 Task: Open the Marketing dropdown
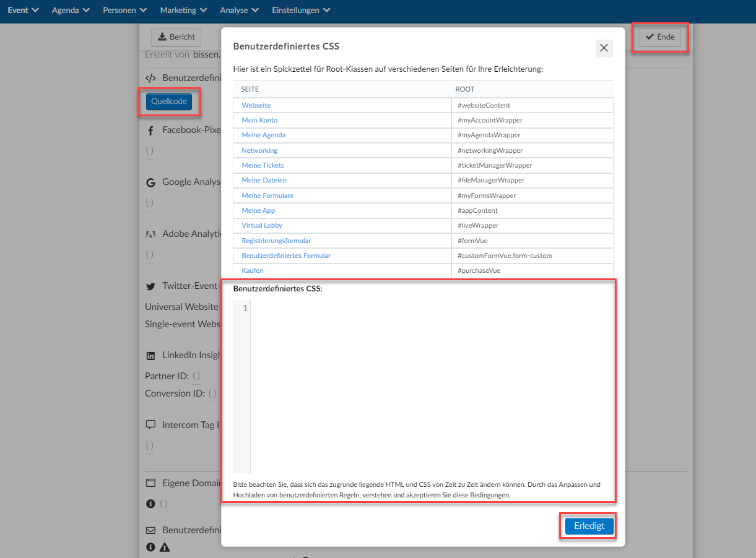pos(183,10)
